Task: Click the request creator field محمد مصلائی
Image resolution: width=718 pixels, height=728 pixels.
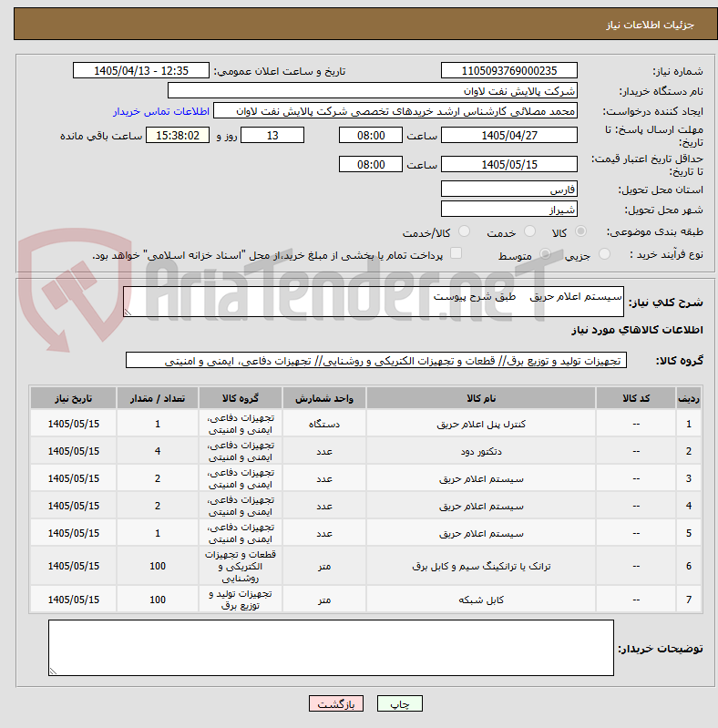Action: pos(395,111)
